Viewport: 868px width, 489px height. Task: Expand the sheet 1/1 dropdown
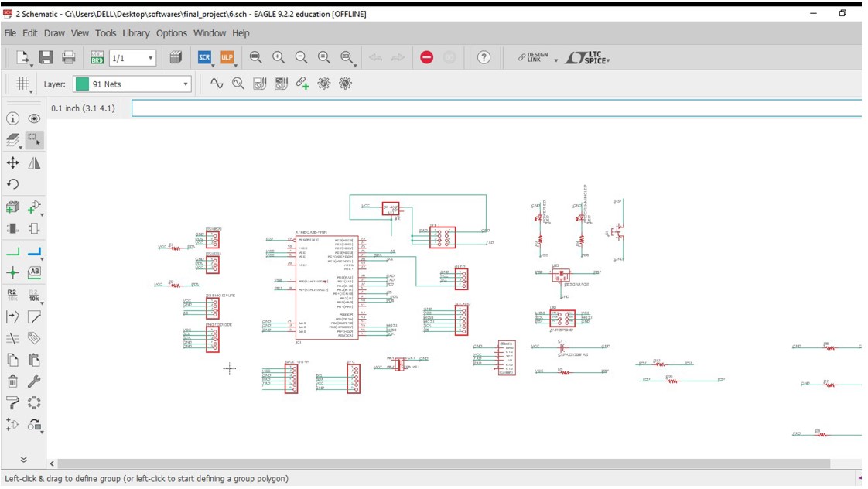[x=132, y=58]
